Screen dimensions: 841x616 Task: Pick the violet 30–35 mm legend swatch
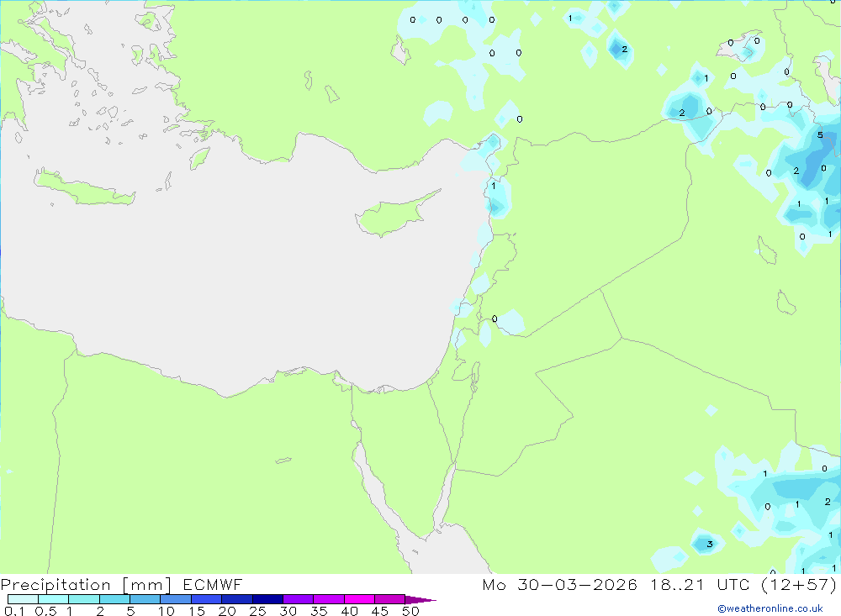298,599
